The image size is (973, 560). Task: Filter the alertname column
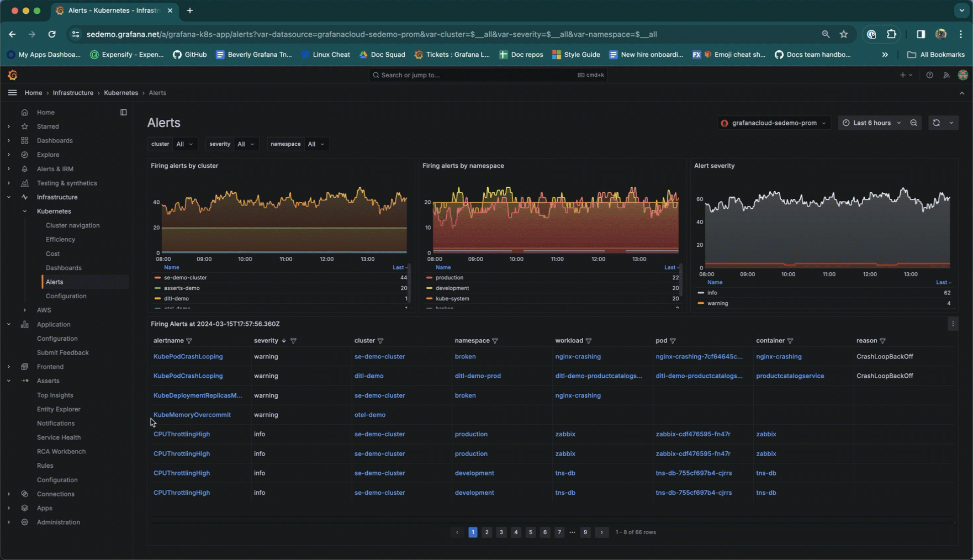pos(189,341)
